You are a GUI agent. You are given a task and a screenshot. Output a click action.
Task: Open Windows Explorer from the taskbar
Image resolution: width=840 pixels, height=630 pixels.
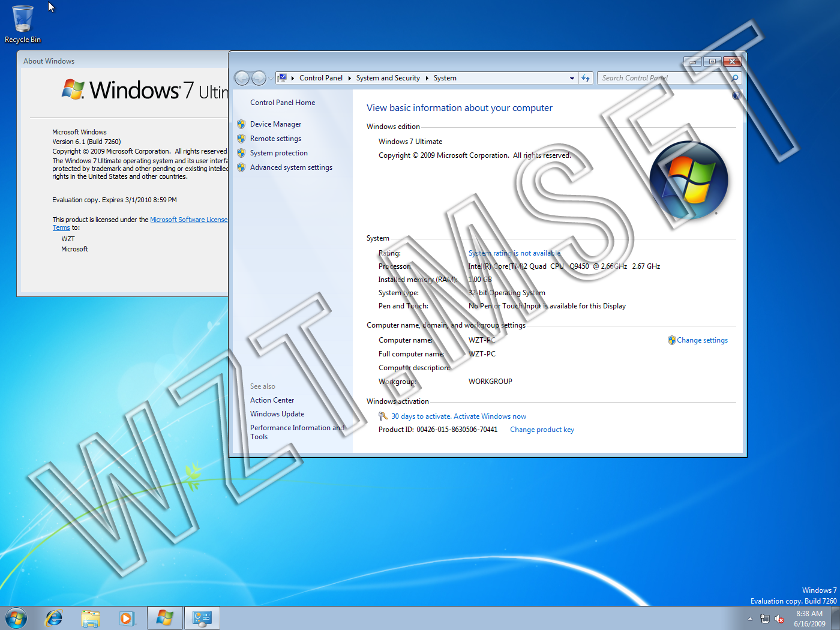[91, 618]
